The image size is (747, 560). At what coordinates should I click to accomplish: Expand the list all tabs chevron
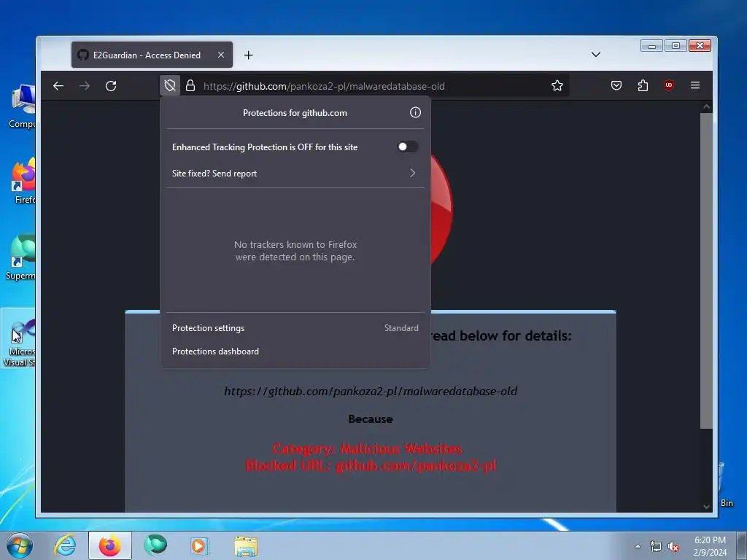tap(595, 54)
